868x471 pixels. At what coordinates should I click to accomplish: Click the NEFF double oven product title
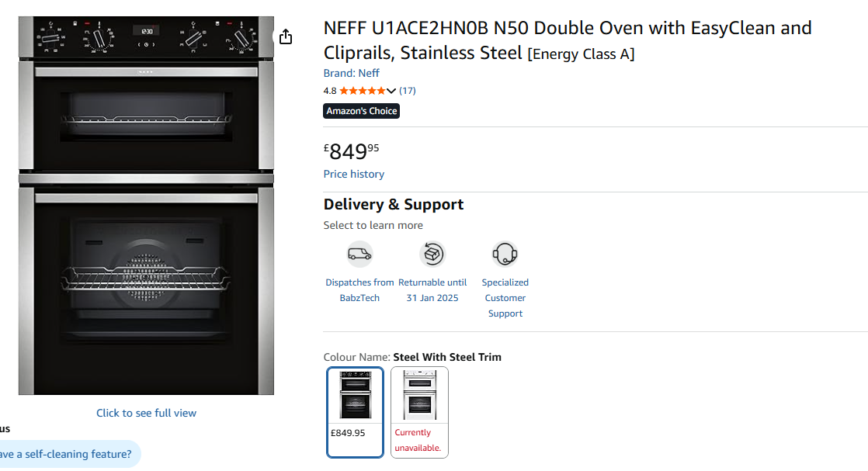pos(567,40)
